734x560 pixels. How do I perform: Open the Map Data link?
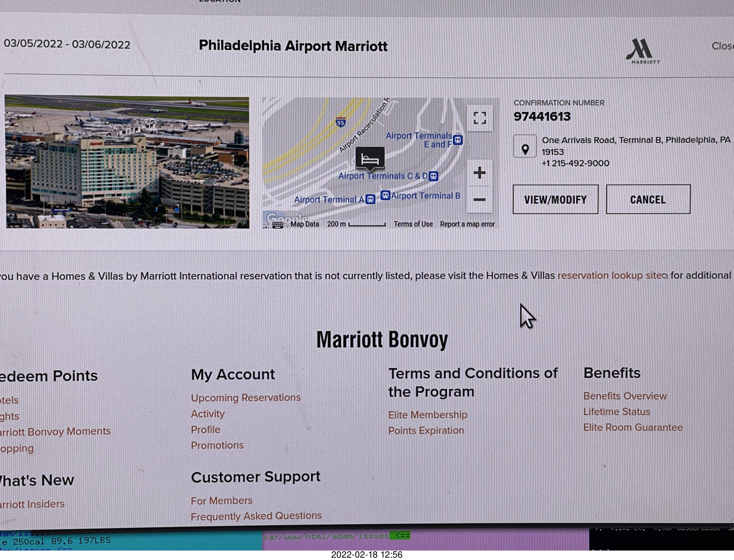(x=305, y=224)
